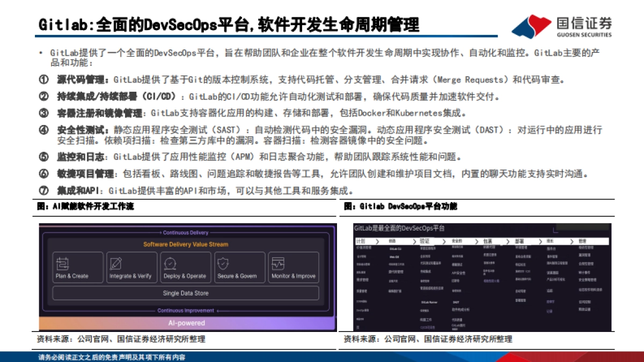
Task: Click the ① icon beside 源代码管理
Action: 43,80
